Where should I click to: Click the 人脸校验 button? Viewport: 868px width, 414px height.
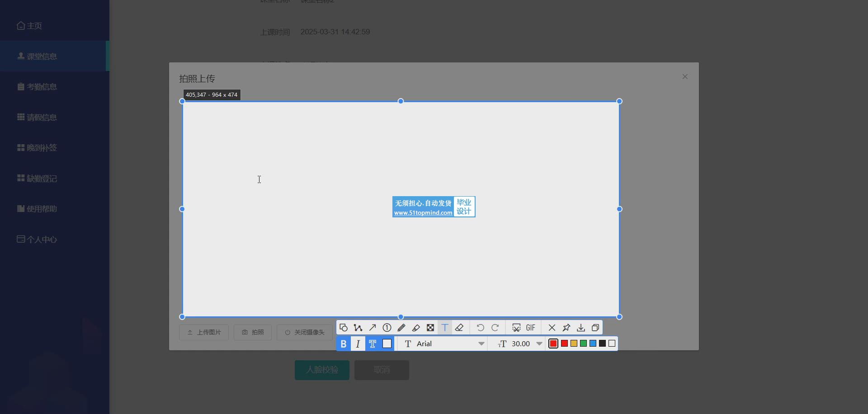pyautogui.click(x=322, y=370)
